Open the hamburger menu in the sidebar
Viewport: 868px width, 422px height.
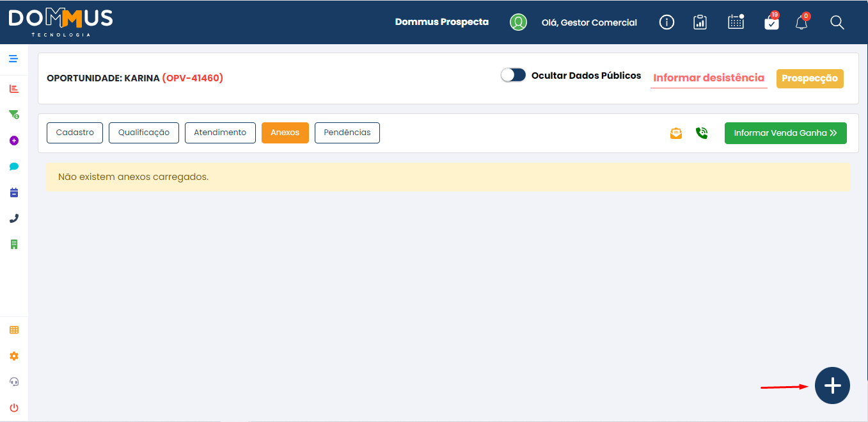13,59
